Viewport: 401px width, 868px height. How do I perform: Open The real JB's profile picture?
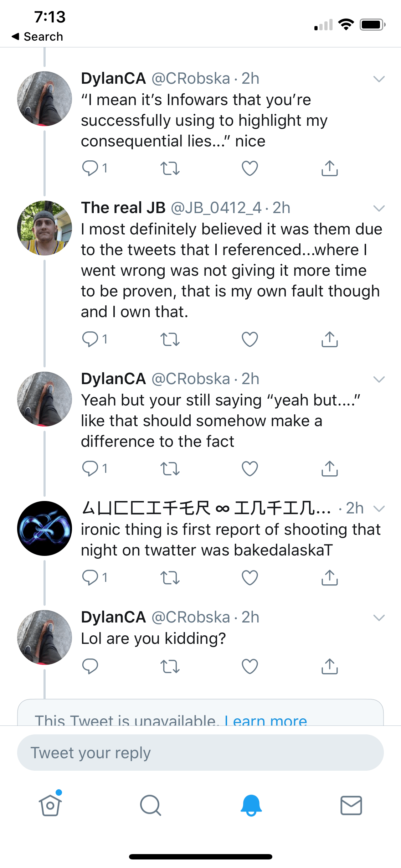pyautogui.click(x=45, y=228)
